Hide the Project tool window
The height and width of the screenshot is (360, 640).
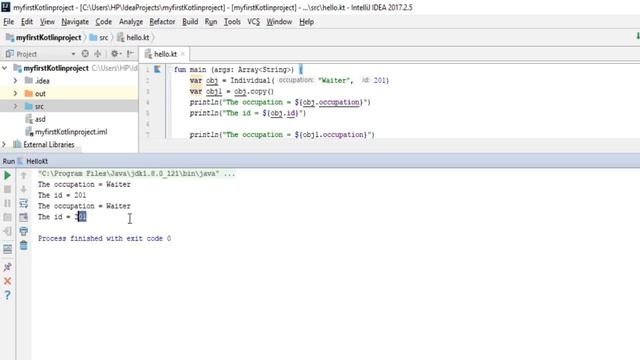pos(130,53)
